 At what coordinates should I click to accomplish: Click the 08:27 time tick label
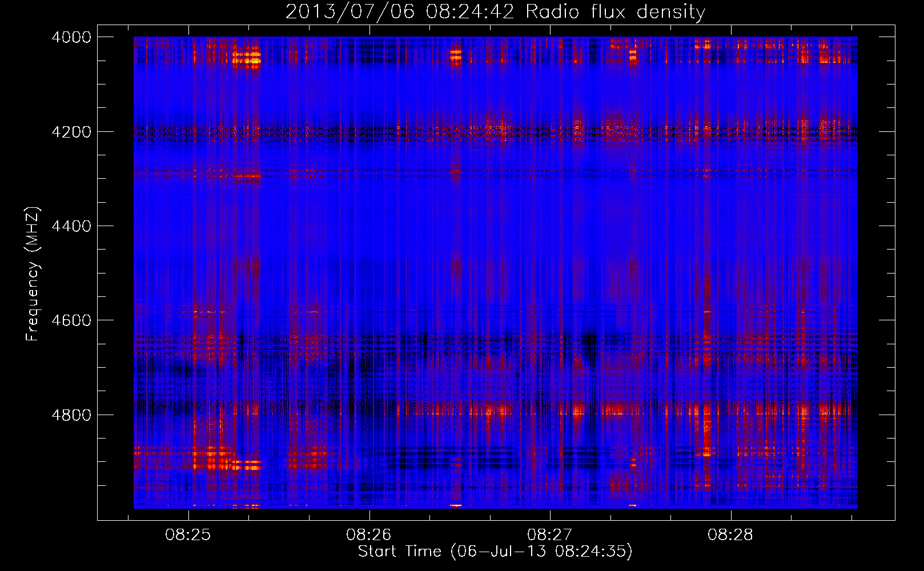coord(549,534)
